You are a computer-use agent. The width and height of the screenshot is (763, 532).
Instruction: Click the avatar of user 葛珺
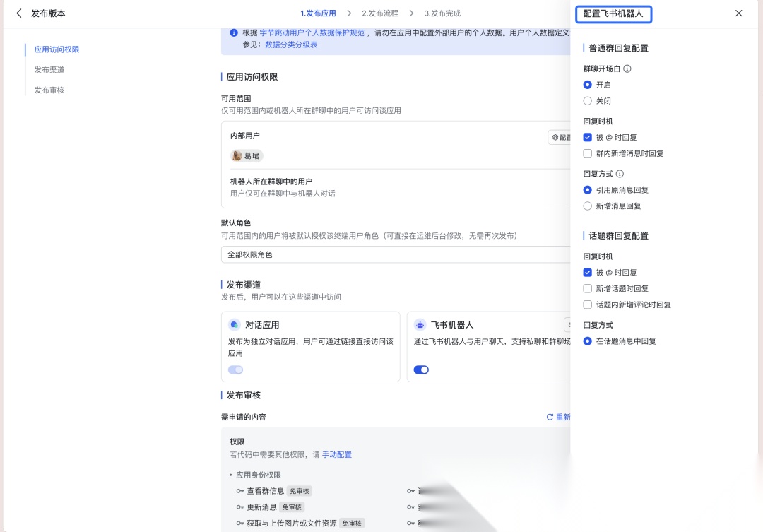click(237, 155)
